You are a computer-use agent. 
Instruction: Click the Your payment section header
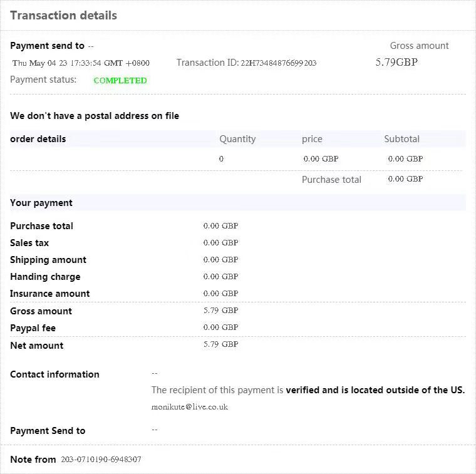(x=41, y=203)
